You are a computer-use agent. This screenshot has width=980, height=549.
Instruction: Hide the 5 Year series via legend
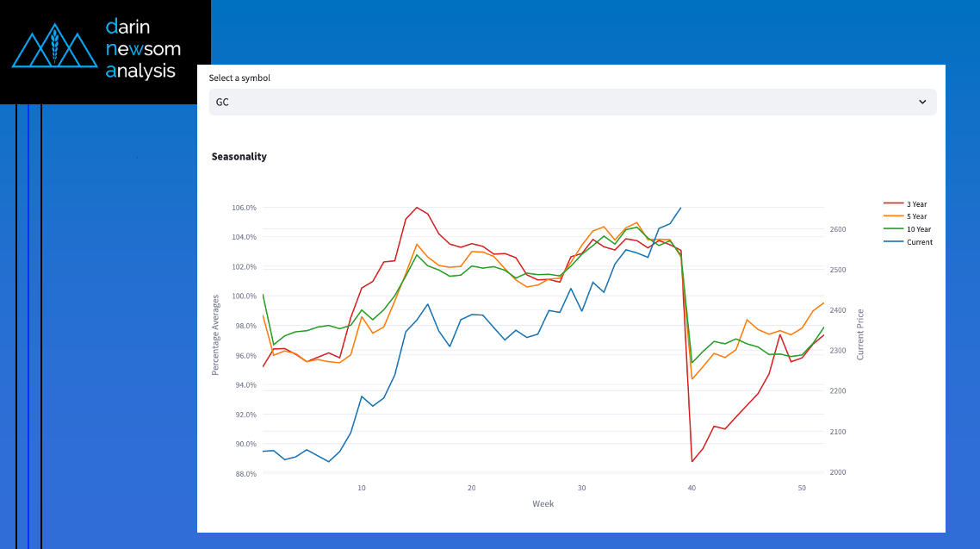tap(916, 216)
